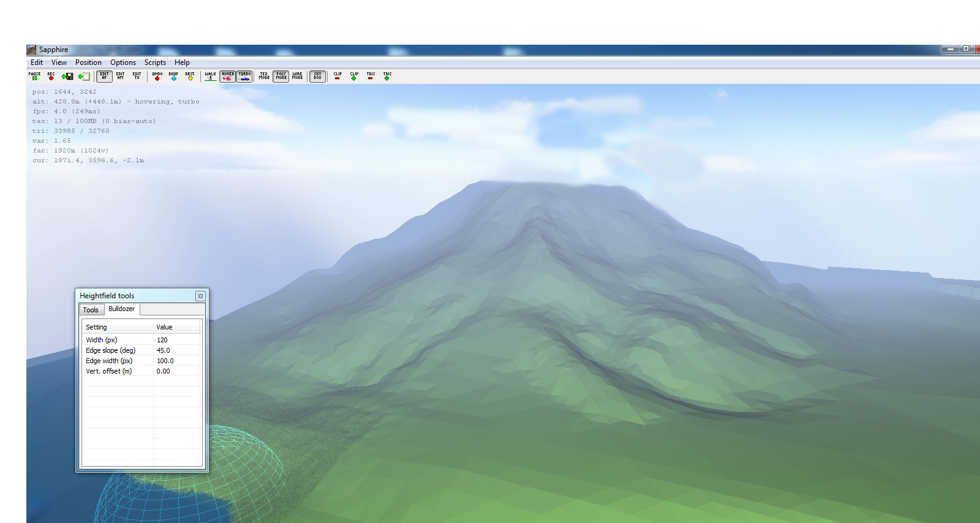The image size is (980, 523).
Task: Minimize the Sapphire window
Action: click(x=951, y=49)
